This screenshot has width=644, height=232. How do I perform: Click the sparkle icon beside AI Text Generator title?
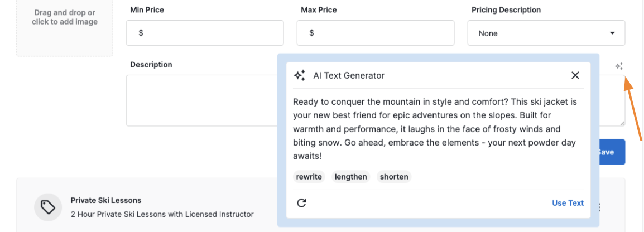300,75
